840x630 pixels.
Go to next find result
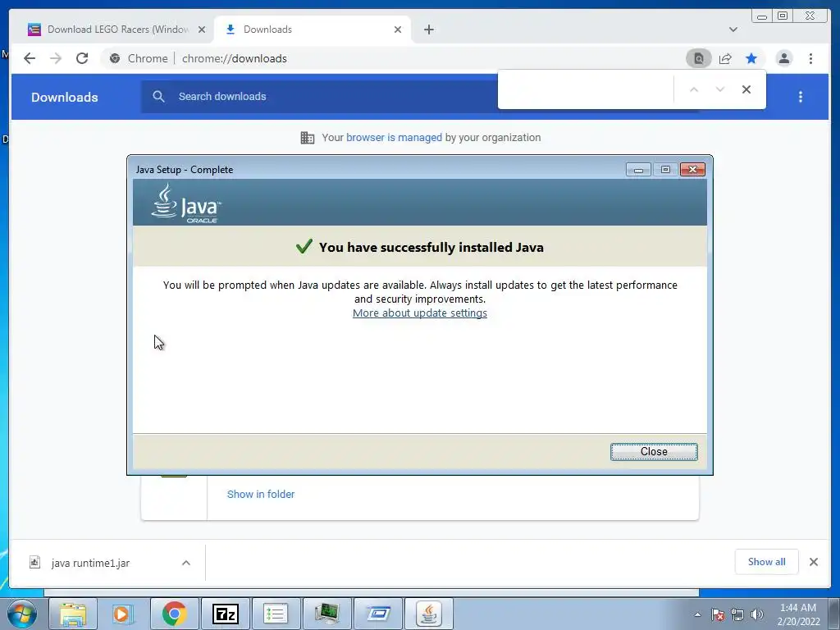point(720,89)
